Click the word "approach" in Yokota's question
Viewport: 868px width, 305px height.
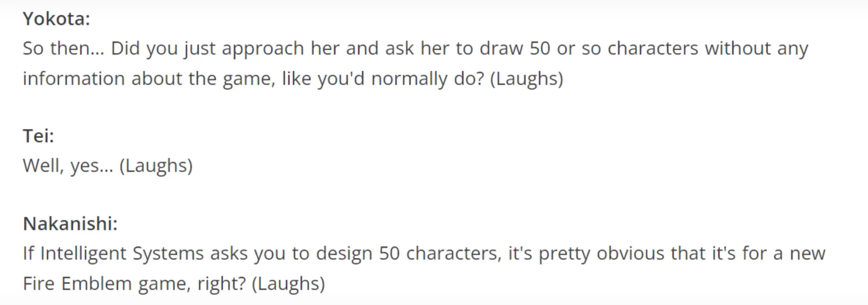point(262,49)
